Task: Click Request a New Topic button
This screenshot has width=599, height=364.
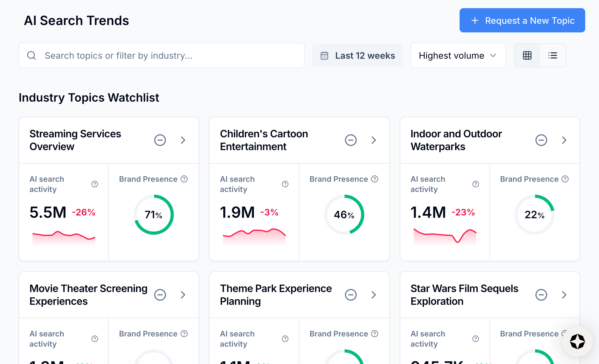Action: point(522,20)
